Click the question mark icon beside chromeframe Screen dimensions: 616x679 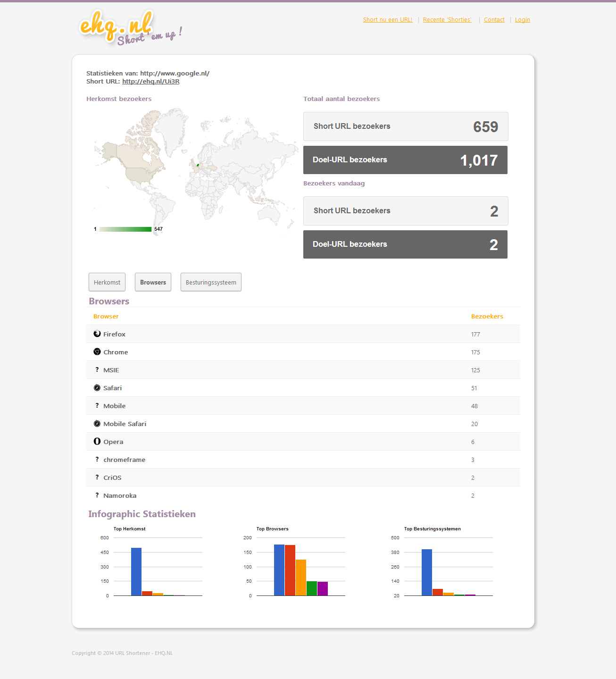click(97, 459)
